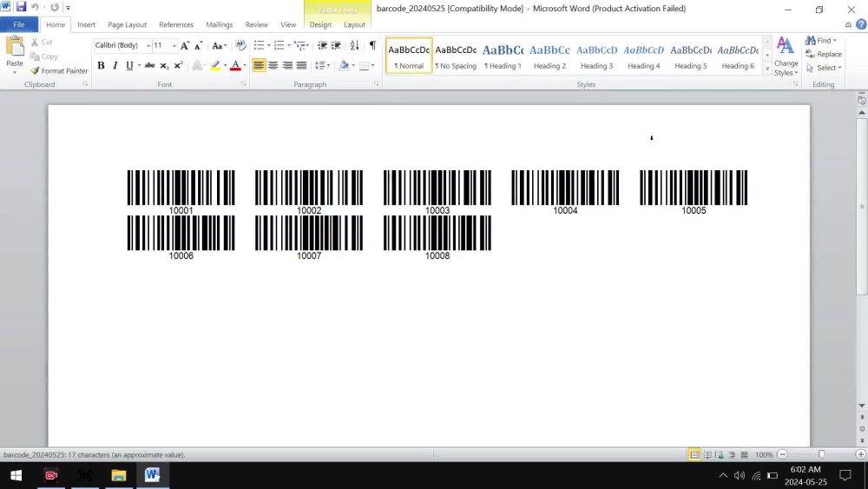
Task: Click the Copy icon
Action: point(35,56)
